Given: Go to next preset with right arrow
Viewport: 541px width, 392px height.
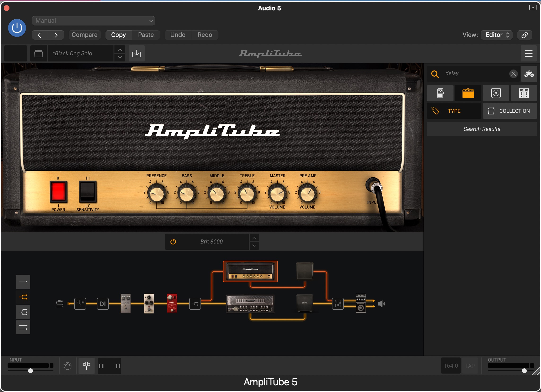Looking at the screenshot, I should coord(56,35).
